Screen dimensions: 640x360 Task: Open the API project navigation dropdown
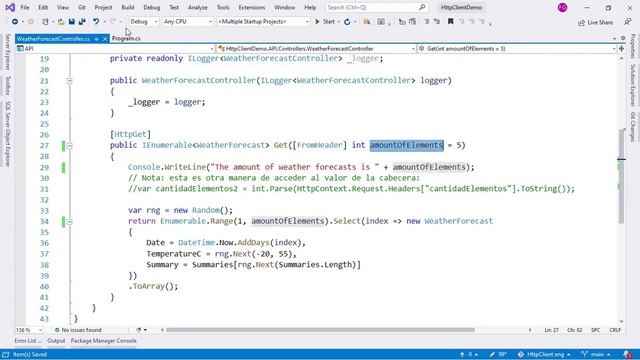coord(115,49)
